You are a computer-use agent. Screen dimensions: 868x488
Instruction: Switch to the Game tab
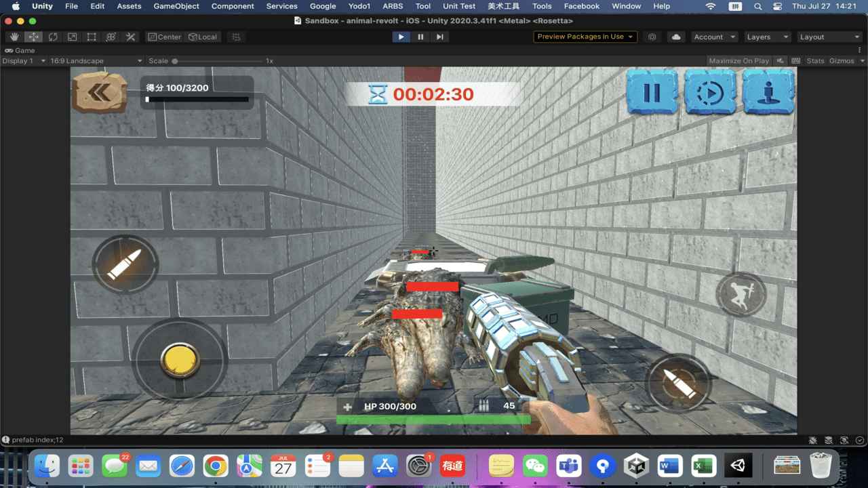click(20, 50)
